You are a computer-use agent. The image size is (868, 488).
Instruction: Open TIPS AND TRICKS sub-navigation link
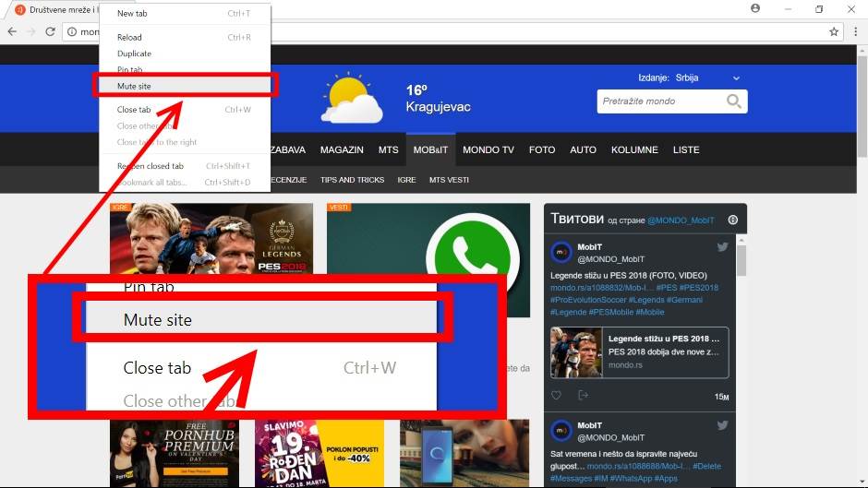(352, 180)
